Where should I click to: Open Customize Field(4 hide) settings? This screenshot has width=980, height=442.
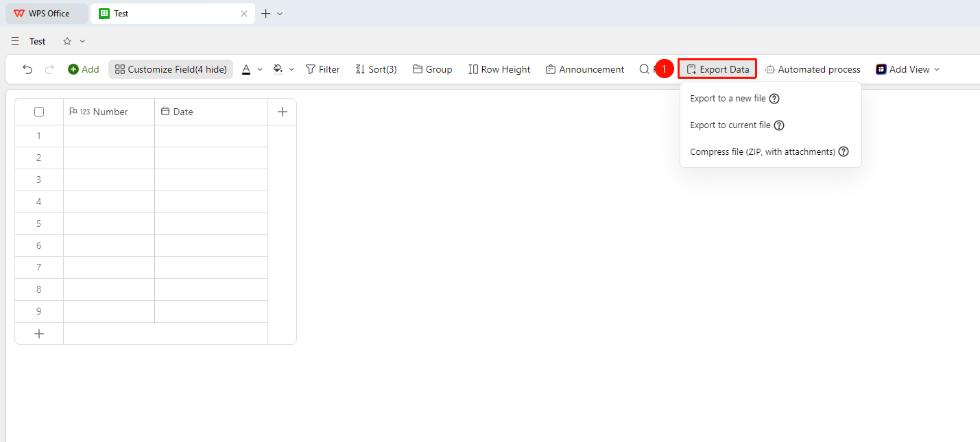171,69
